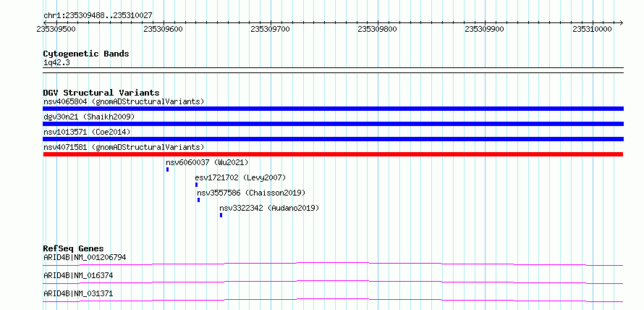Select the 1q42.3 band label

tap(56, 62)
